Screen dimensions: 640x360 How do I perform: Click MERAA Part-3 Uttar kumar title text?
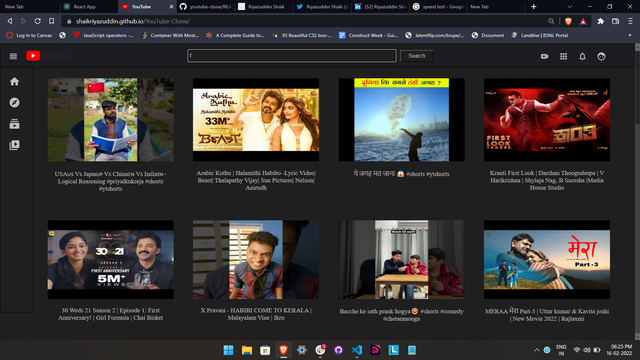pyautogui.click(x=547, y=315)
